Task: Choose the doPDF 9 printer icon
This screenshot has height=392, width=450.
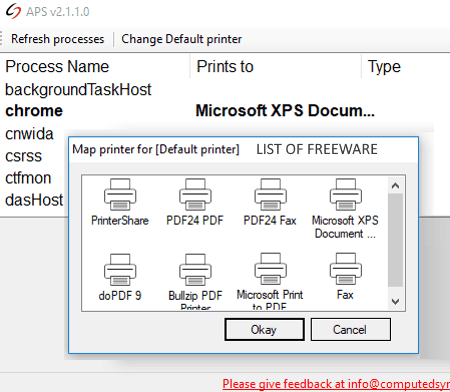Action: pos(120,270)
